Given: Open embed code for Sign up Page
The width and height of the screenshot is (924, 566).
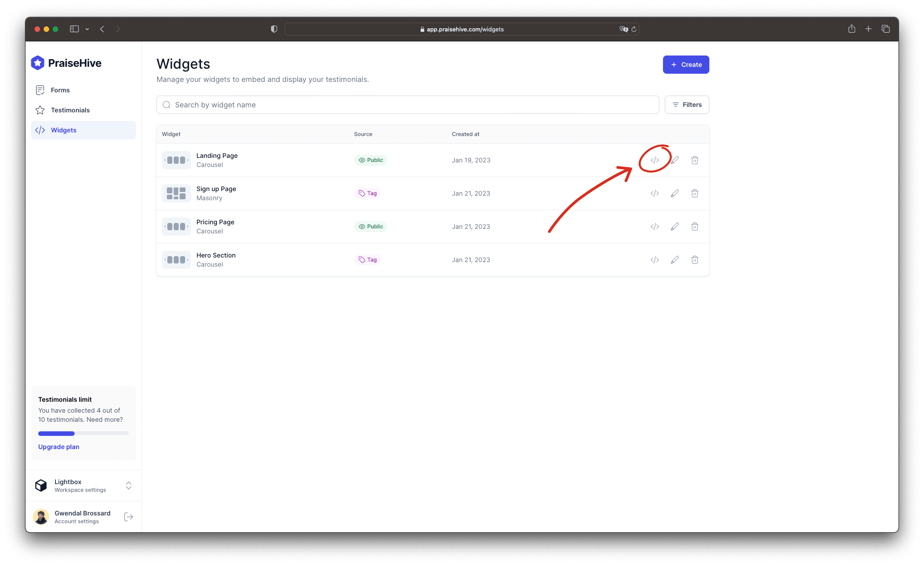Looking at the screenshot, I should (654, 193).
